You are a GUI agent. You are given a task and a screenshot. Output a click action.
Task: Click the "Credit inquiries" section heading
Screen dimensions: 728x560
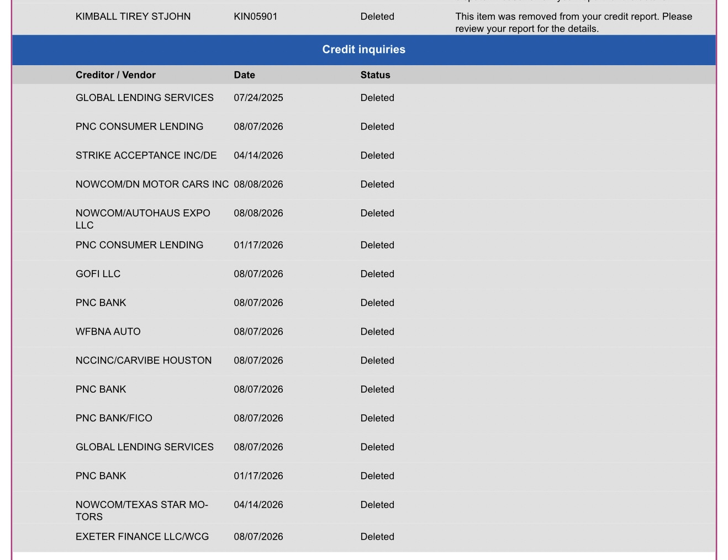364,50
